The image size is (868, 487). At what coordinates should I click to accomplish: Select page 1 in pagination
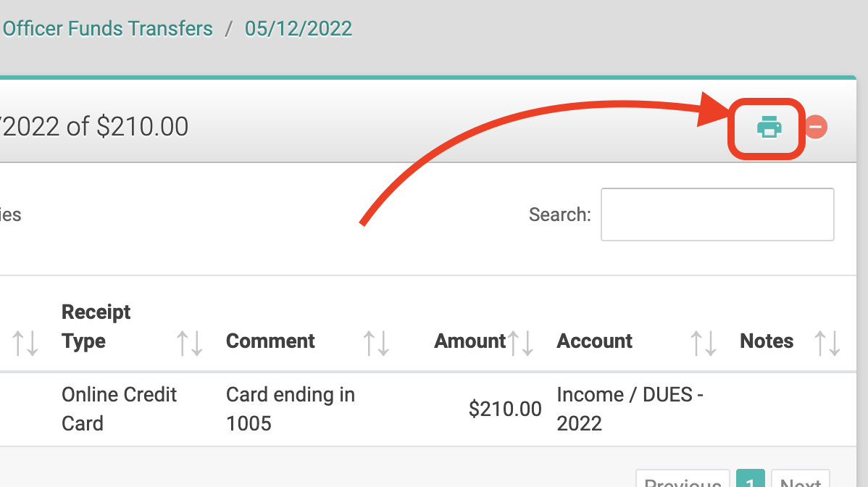(x=750, y=479)
